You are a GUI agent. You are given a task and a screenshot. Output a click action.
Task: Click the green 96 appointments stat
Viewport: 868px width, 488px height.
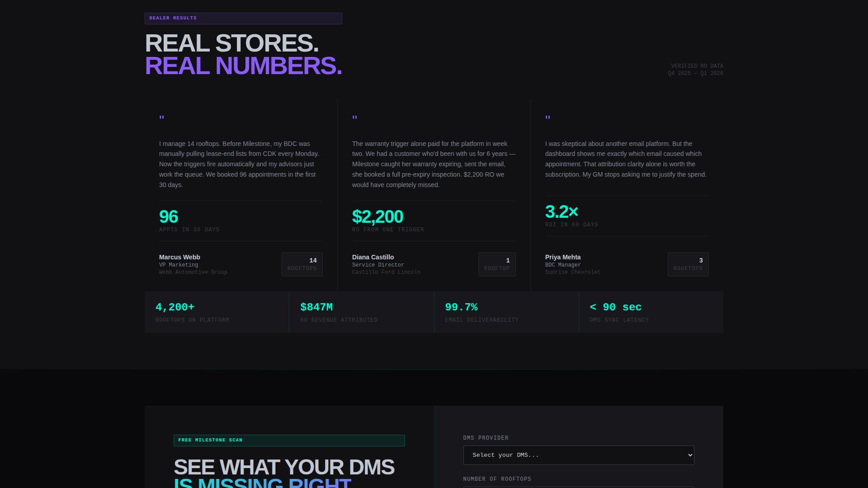tap(169, 217)
